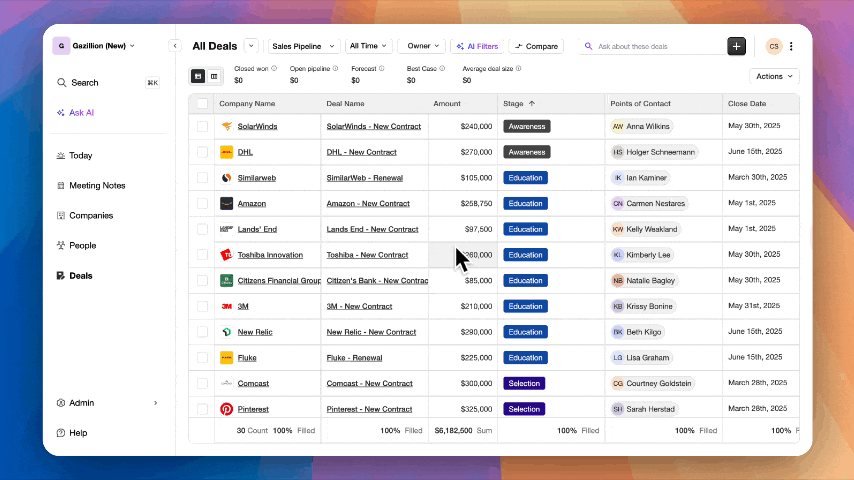
Task: Click the Citizens Financial Group logo
Action: point(227,281)
